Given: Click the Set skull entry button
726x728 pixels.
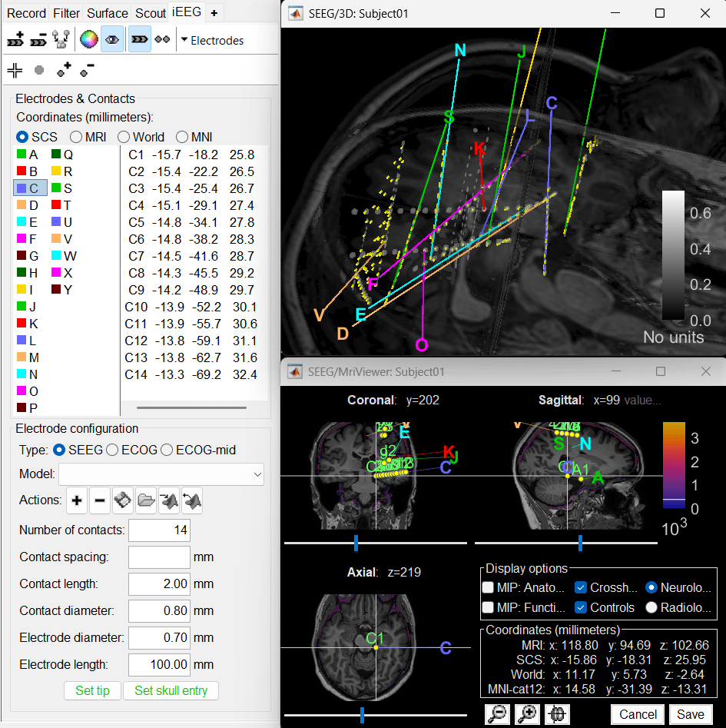Looking at the screenshot, I should [x=171, y=690].
